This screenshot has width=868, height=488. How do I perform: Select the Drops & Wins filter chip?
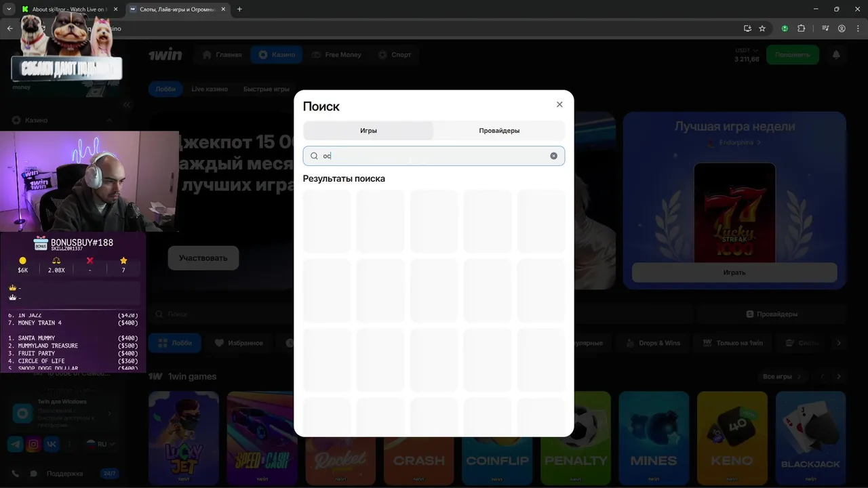point(653,343)
